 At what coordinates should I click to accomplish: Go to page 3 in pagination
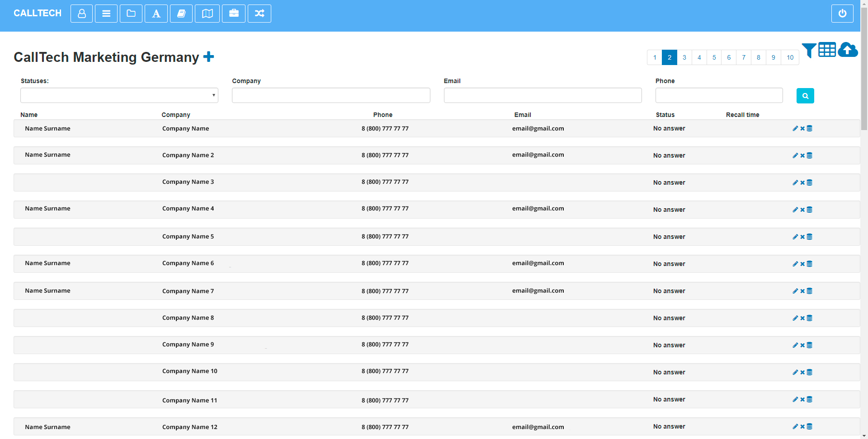point(684,57)
